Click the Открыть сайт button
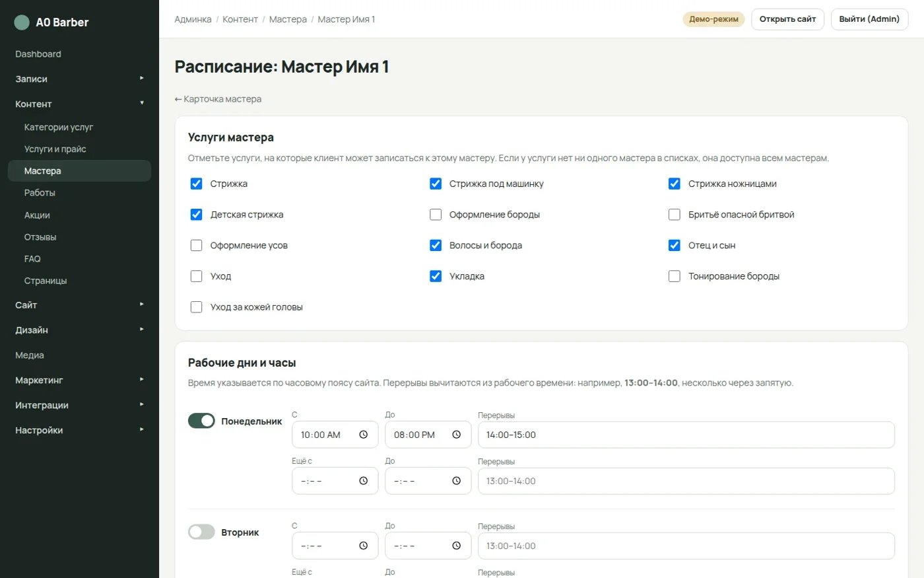 coord(787,19)
